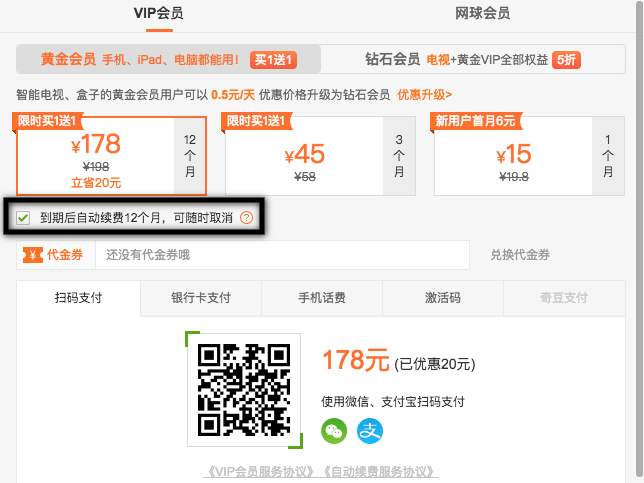Uncheck the 到期后自动续费12个月 checkbox
This screenshot has width=644, height=483.
(23, 218)
